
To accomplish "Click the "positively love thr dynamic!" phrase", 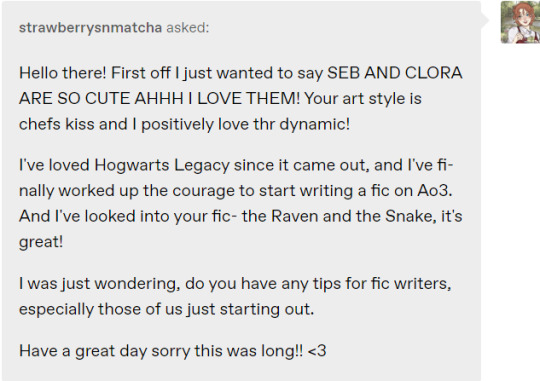I will pos(246,124).
